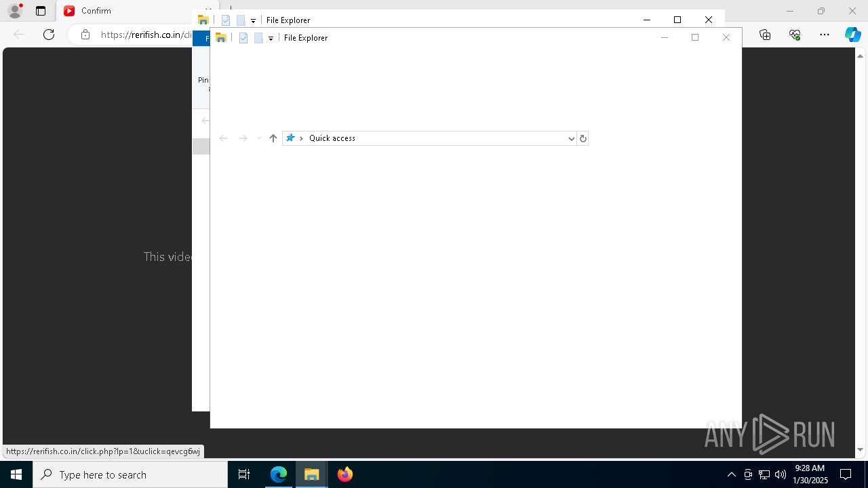
Task: Open recent locations dropdown in front File Explorer
Action: point(259,138)
